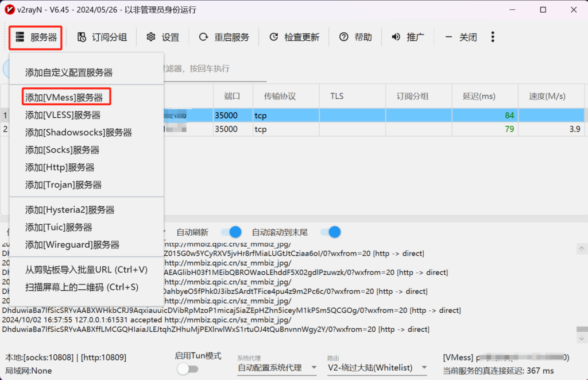588x380 pixels.
Task: Open 订阅分组 subscription group toolbar icon
Action: click(x=82, y=37)
